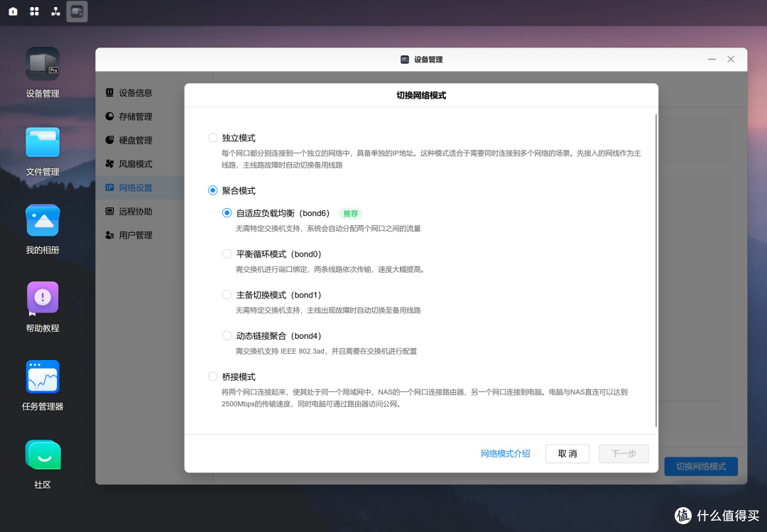Viewport: 767px width, 532px height.
Task: Select the 聚合模式 radio button
Action: [212, 190]
